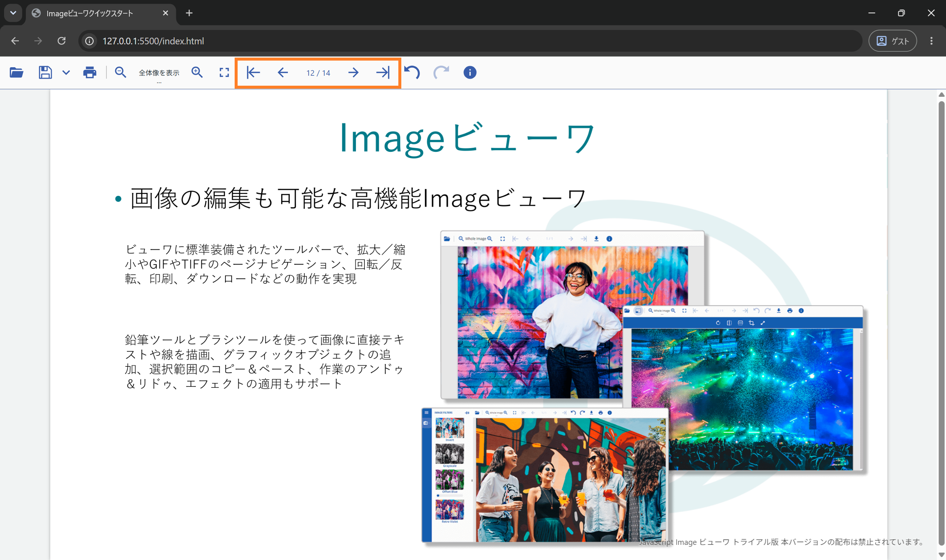Viewport: 946px width, 560px height.
Task: Close the Imageビューワクイックスタート tab
Action: click(x=165, y=13)
